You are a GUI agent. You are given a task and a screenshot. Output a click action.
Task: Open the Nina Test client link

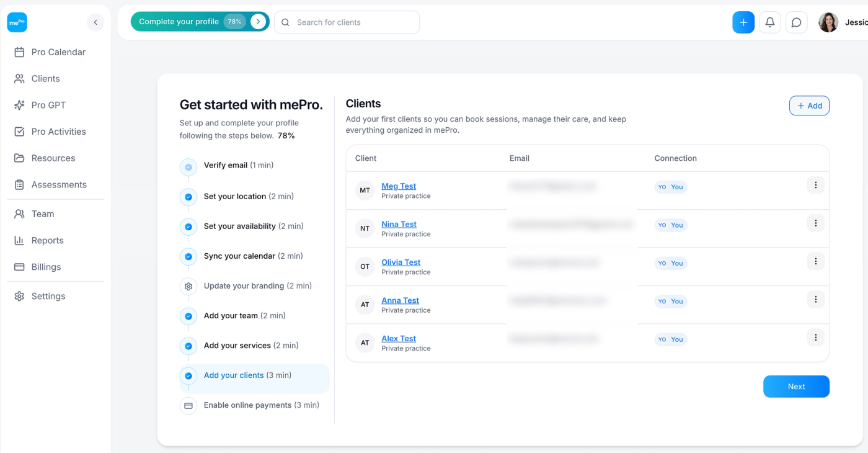point(399,224)
